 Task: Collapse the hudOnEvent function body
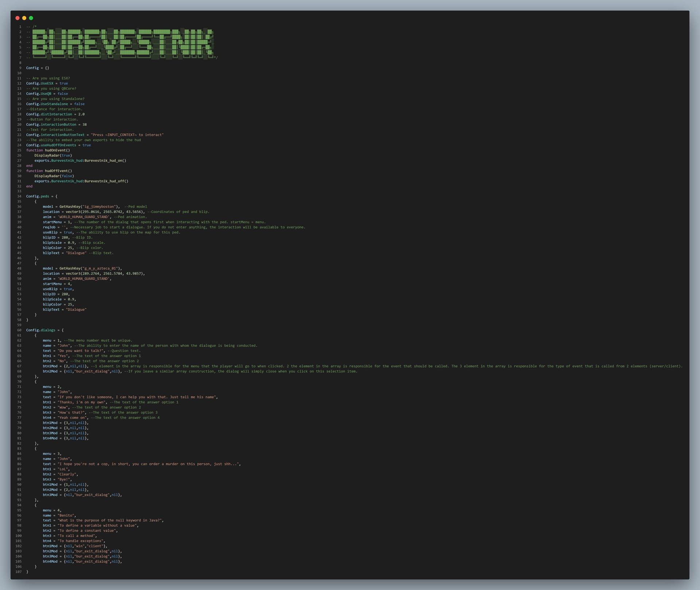23,150
